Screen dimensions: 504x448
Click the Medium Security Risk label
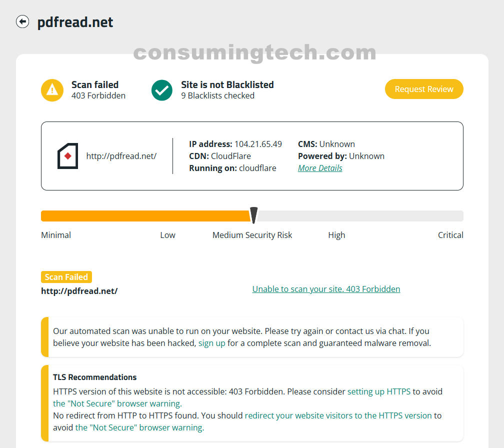click(x=252, y=235)
